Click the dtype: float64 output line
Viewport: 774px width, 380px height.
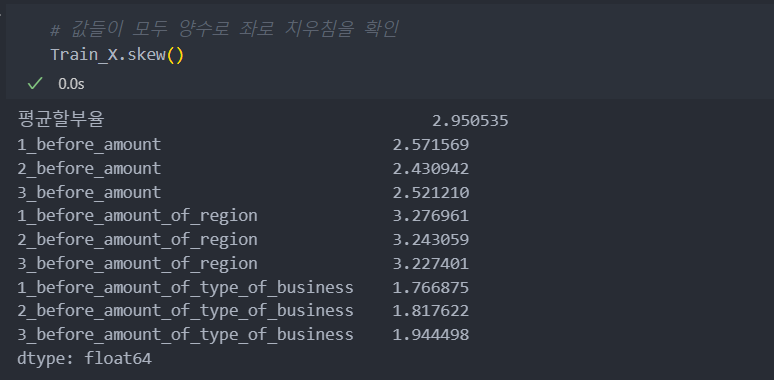84,358
